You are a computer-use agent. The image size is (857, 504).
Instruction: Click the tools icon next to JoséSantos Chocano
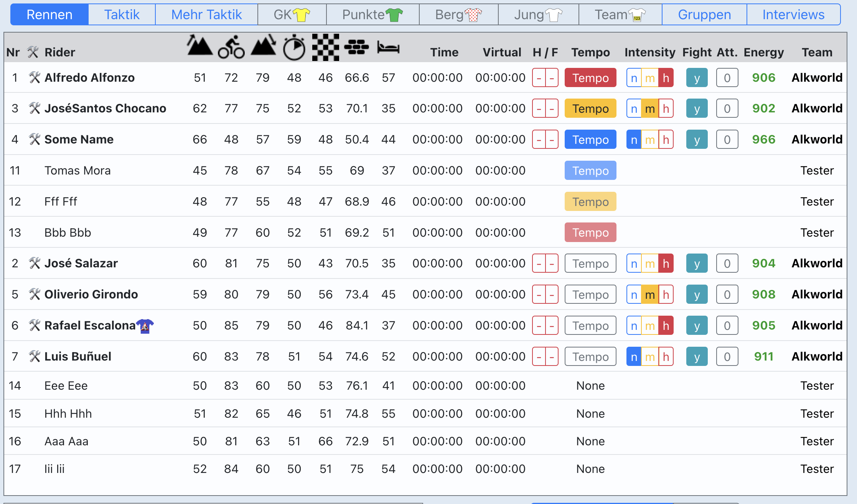pyautogui.click(x=35, y=108)
